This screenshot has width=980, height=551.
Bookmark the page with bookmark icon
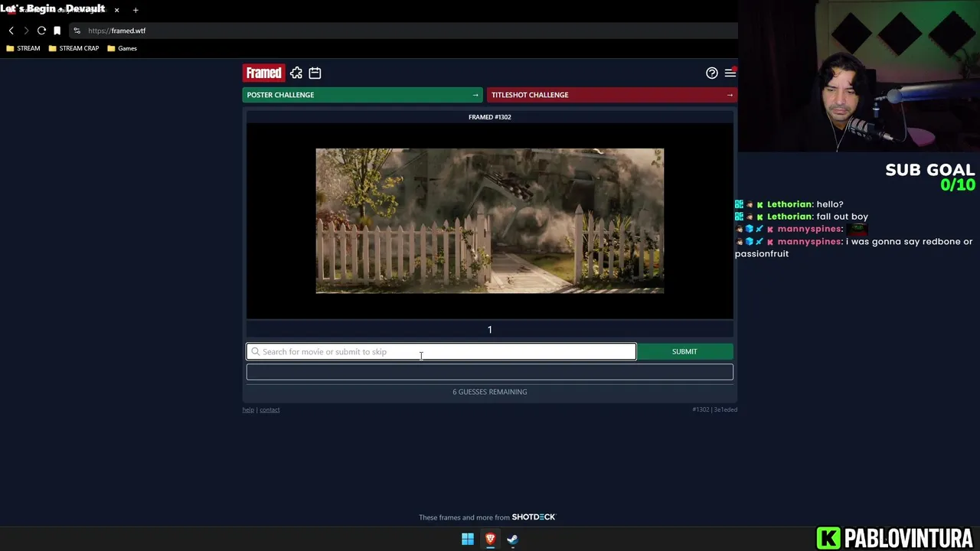click(x=57, y=31)
